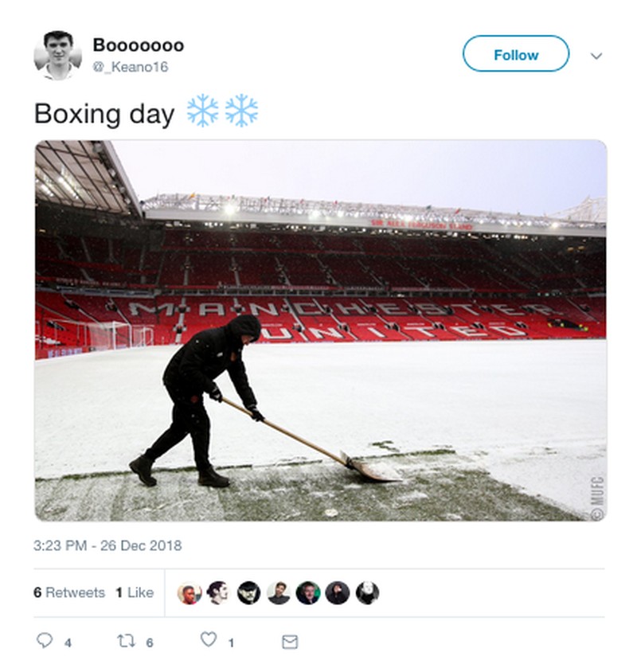Click the envelope direct message icon
Image resolution: width=637 pixels, height=672 pixels.
290,641
